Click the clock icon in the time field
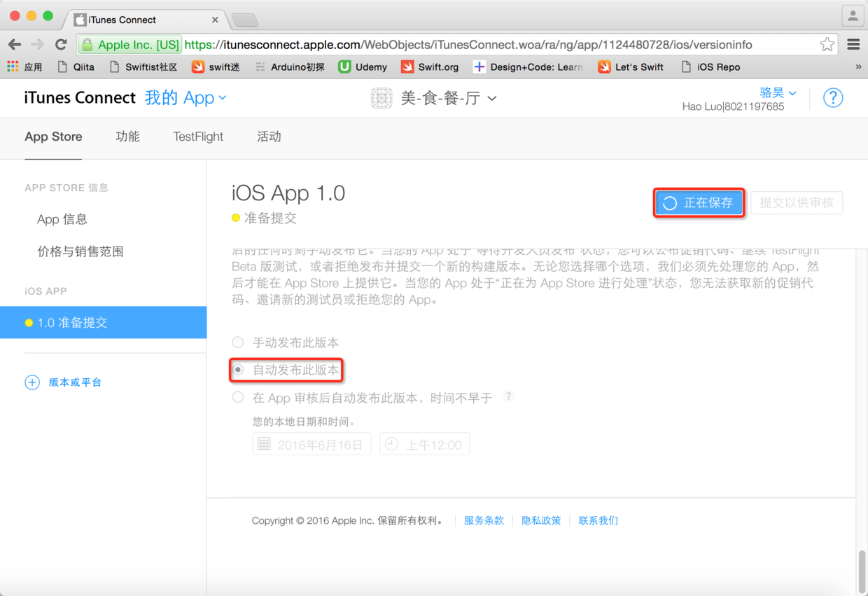This screenshot has height=596, width=868. [x=391, y=444]
